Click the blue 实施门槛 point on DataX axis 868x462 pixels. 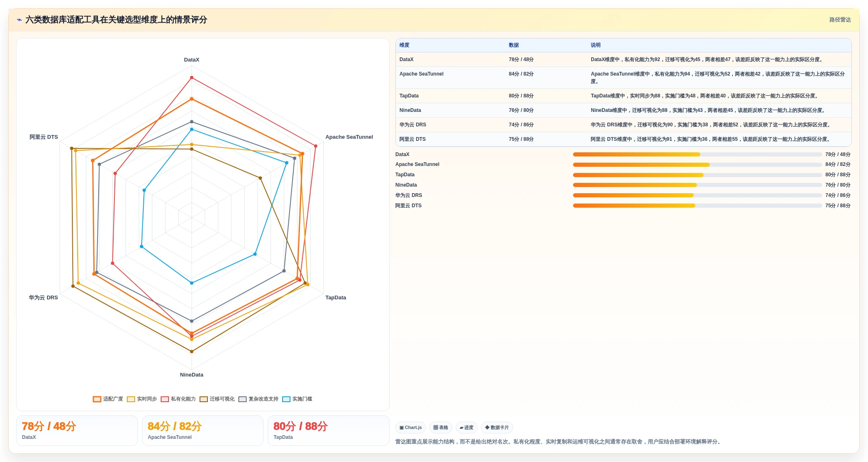pyautogui.click(x=192, y=130)
